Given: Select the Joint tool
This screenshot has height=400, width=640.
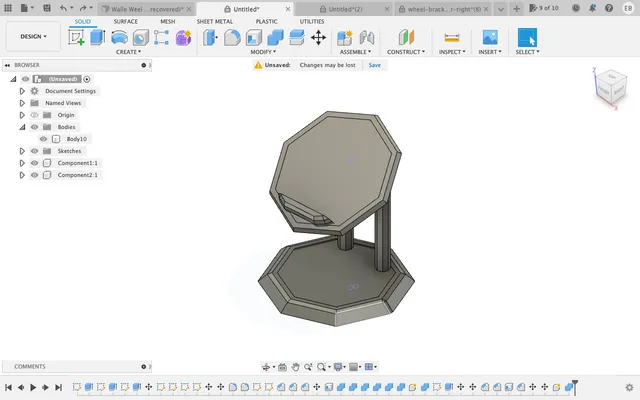Looking at the screenshot, I should click(x=367, y=38).
